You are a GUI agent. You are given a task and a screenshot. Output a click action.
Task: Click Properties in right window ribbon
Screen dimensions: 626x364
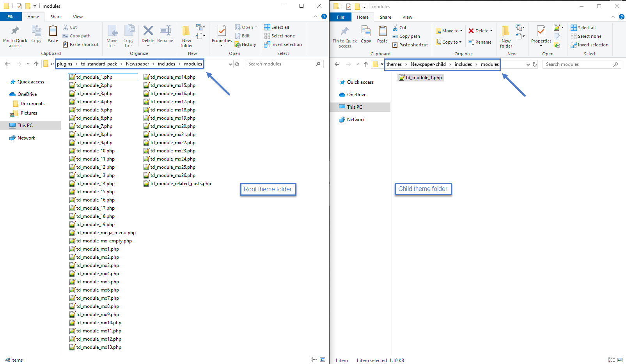click(x=541, y=37)
